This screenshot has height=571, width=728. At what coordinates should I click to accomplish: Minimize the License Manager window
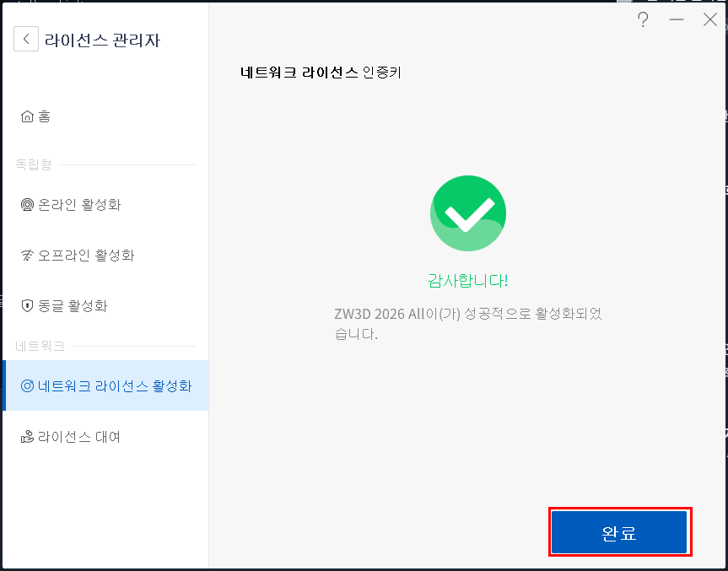pyautogui.click(x=677, y=19)
